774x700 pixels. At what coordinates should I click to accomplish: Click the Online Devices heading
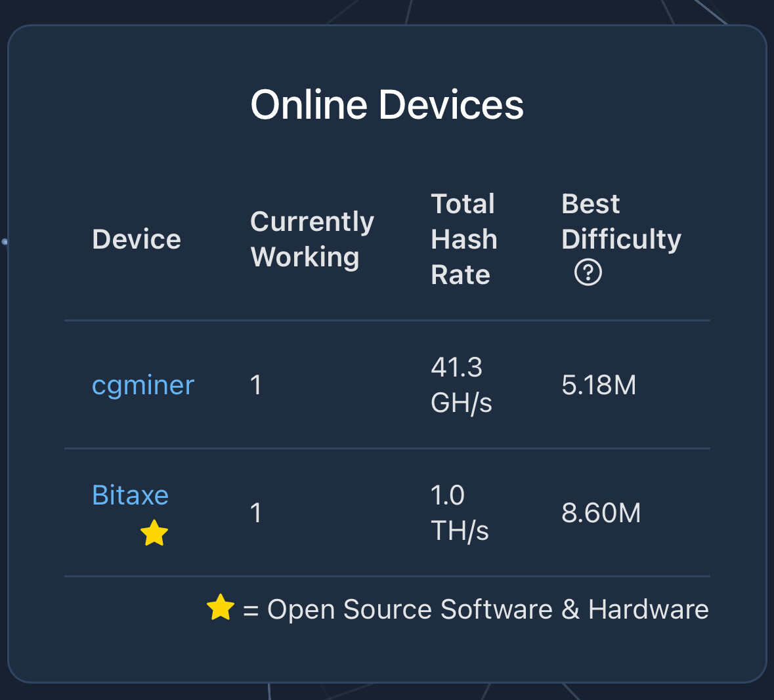(x=387, y=105)
